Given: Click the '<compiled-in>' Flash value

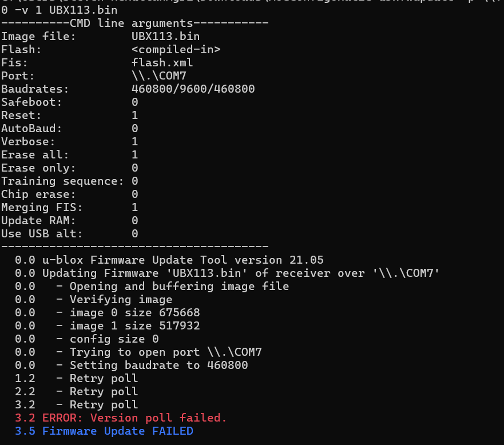Looking at the screenshot, I should (176, 50).
